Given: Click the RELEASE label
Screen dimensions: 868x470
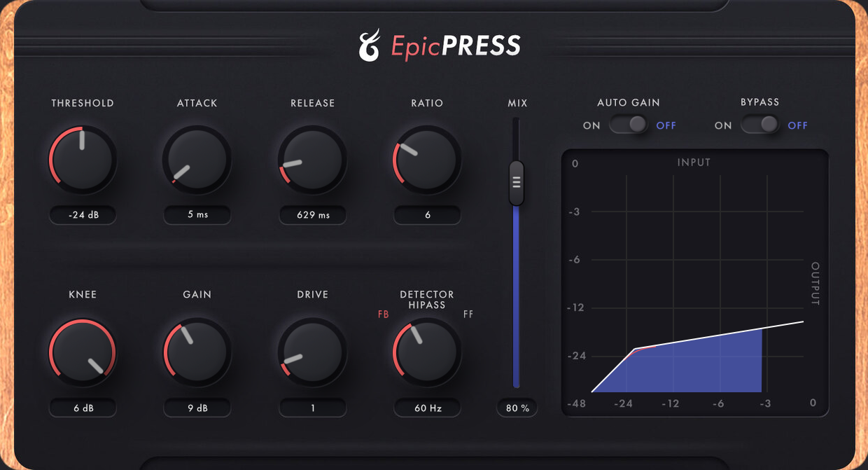Looking at the screenshot, I should 313,103.
